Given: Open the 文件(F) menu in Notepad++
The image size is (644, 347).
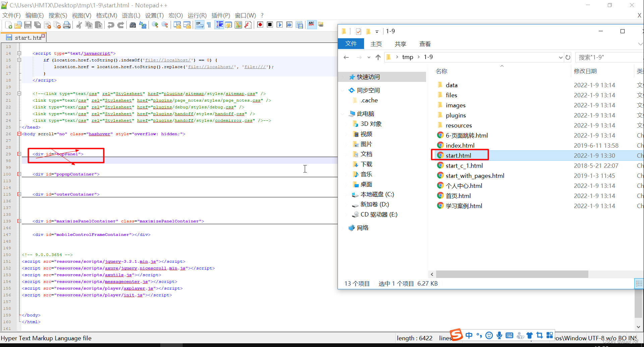Looking at the screenshot, I should coord(11,15).
